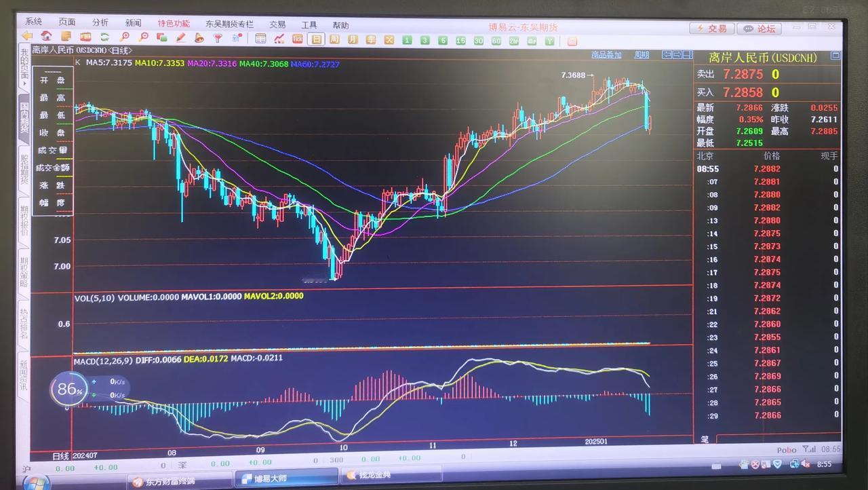Open the 我的页面 side tab
Screen dimensions: 868x490
[x=24, y=66]
